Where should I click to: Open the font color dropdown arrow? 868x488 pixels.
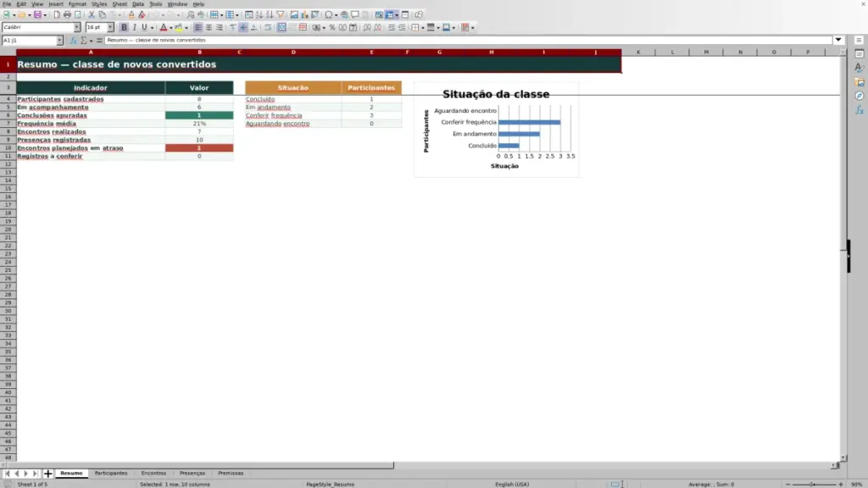[171, 28]
